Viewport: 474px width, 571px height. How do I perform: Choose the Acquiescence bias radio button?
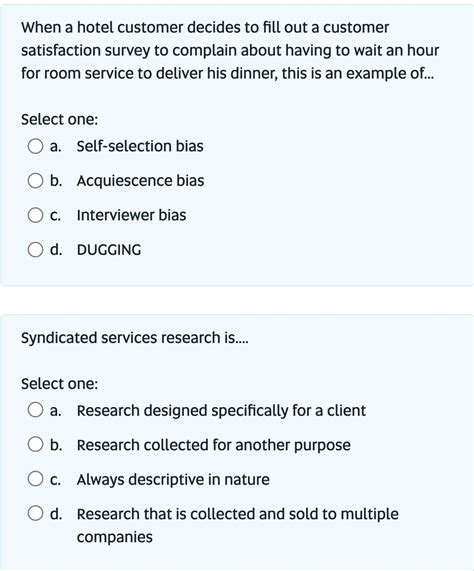pos(35,180)
